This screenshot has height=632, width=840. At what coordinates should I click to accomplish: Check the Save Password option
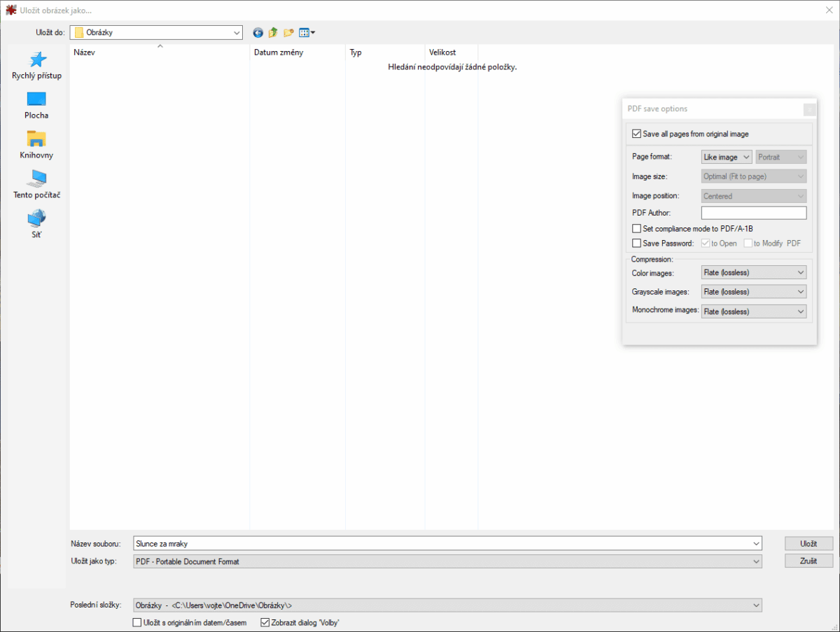(x=636, y=243)
